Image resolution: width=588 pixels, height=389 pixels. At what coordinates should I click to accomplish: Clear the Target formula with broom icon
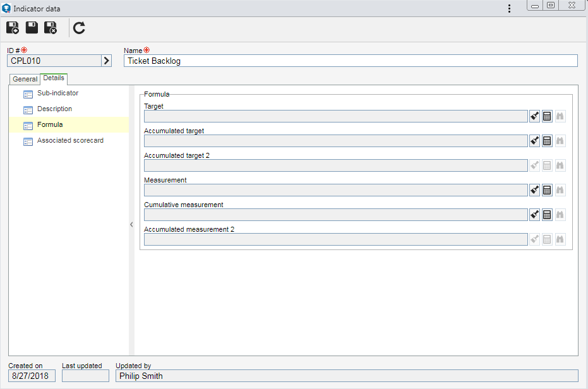[x=534, y=116]
